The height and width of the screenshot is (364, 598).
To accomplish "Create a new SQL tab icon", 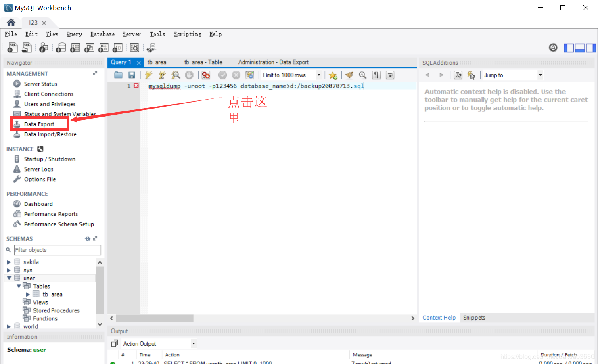I will (13, 48).
